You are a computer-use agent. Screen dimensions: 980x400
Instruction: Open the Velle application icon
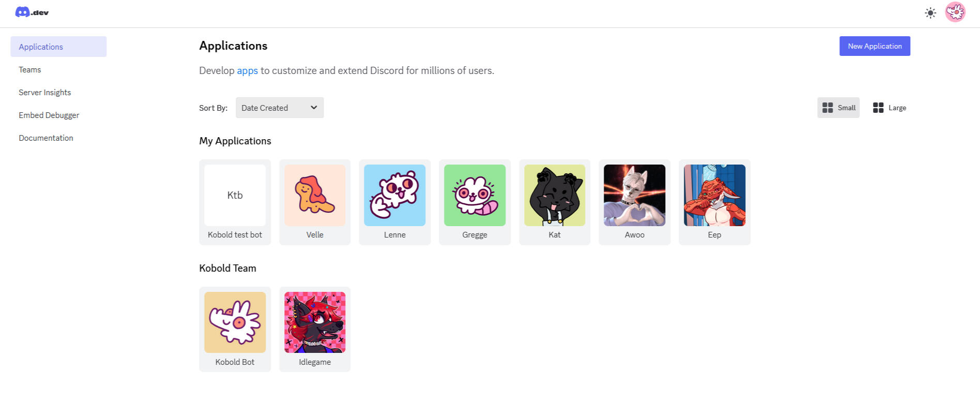click(315, 196)
